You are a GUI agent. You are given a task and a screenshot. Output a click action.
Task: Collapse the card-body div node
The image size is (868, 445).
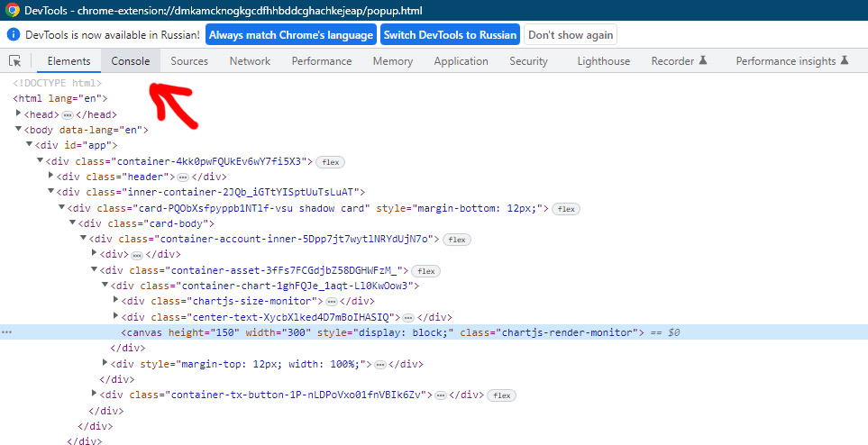coord(72,222)
